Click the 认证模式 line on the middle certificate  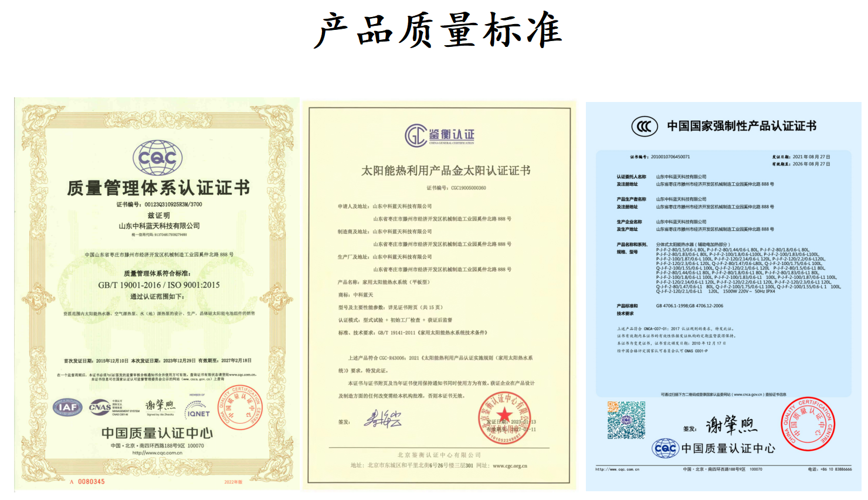click(x=395, y=320)
